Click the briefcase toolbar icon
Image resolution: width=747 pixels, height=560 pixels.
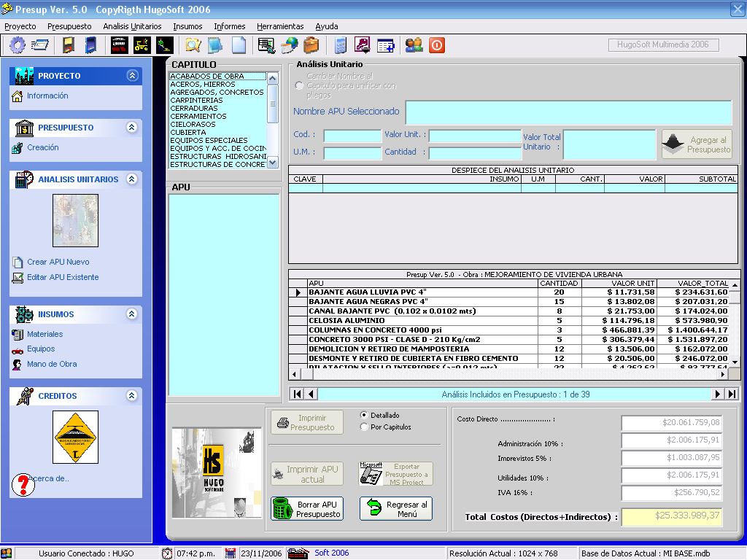(311, 45)
